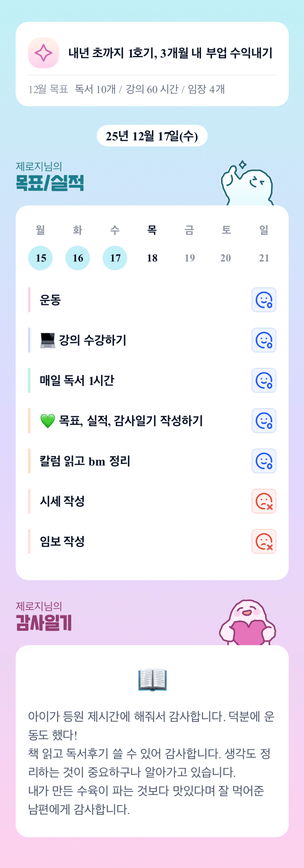Screen dimensions: 304x868
Task: Toggle the red sad face for 시세 작성
Action: coord(264,501)
